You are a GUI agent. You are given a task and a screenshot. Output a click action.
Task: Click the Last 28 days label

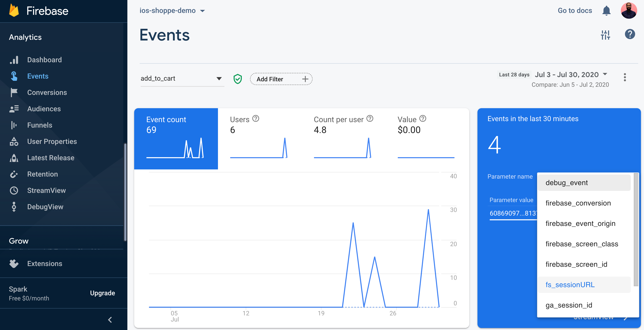click(x=514, y=75)
